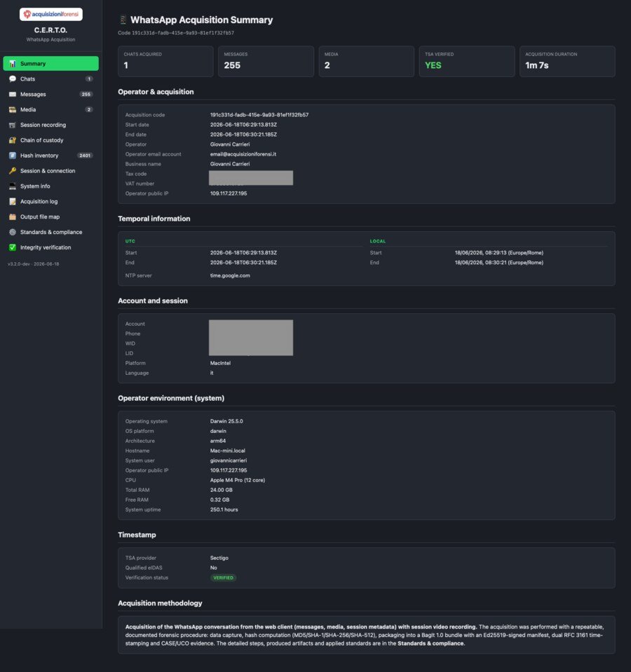Click the Output file map folder icon
The height and width of the screenshot is (672, 631).
(x=13, y=217)
